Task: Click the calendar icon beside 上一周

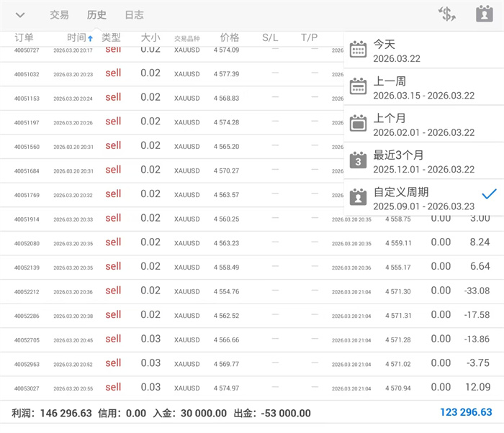Action: [x=358, y=86]
